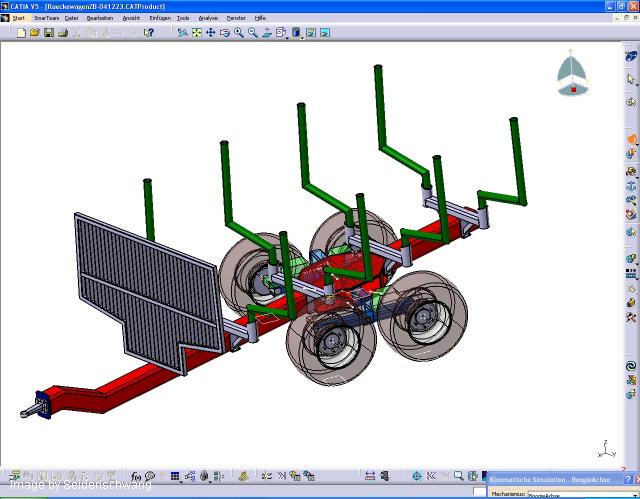
Task: Select the Fit All In view icon
Action: coord(197,32)
